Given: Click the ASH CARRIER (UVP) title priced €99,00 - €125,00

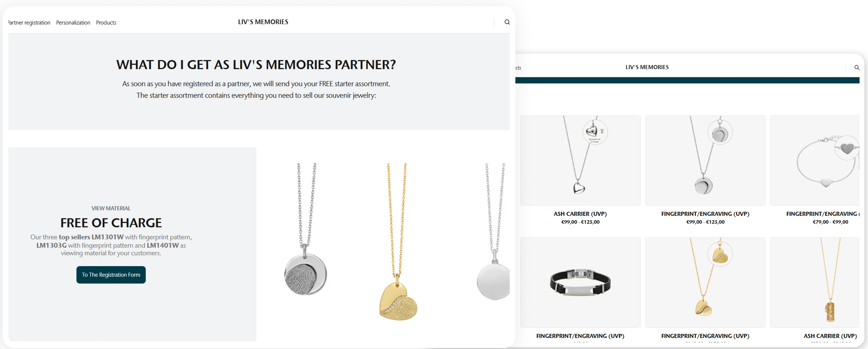Looking at the screenshot, I should pos(580,214).
